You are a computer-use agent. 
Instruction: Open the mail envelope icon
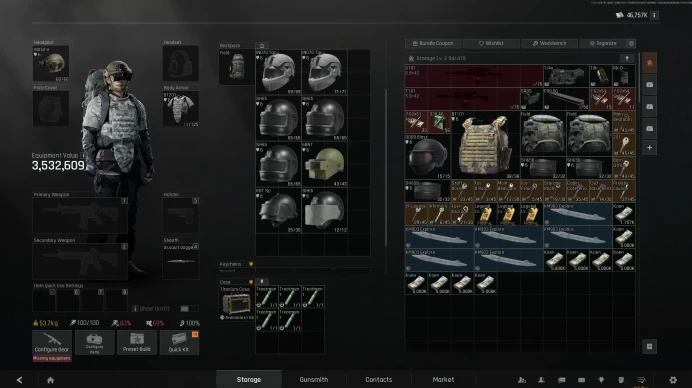[x=581, y=380]
